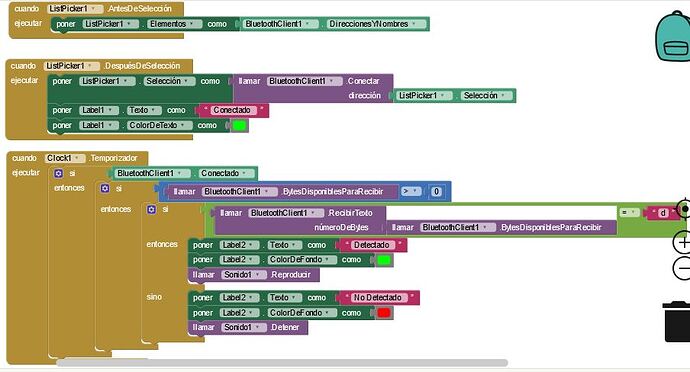Screen dimensions: 690x372
Task: Open ListPicker1 dropdown in the dirección socket
Action: [424, 96]
